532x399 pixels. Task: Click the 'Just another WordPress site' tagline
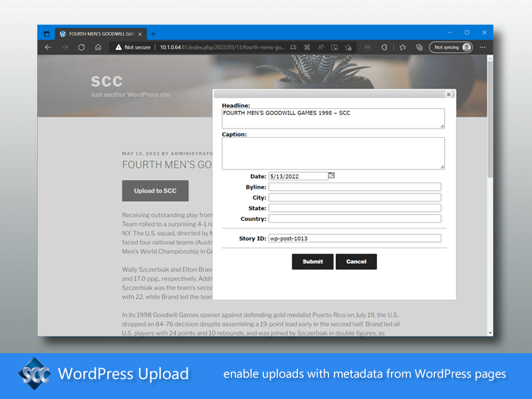coord(130,94)
